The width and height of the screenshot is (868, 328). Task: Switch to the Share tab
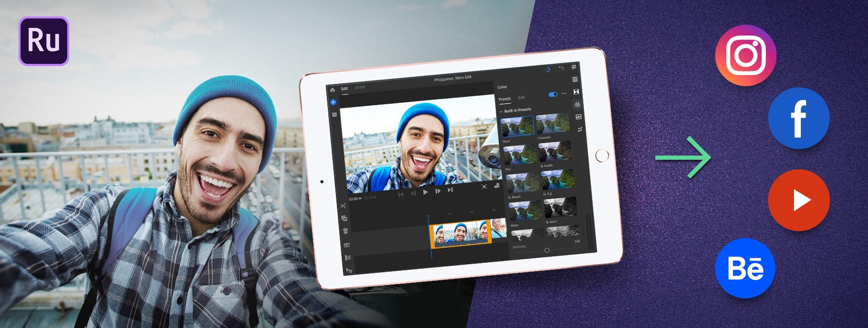360,87
